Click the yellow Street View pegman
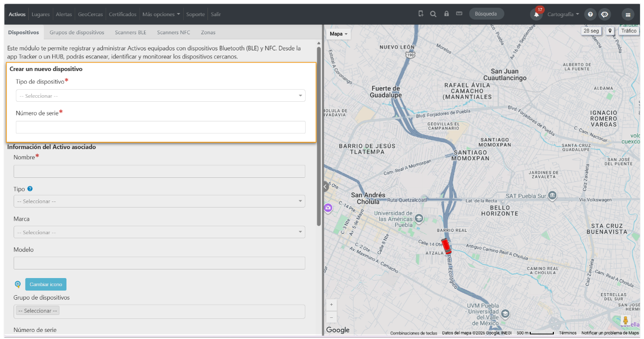Viewport: 644px width, 339px height. coord(625,320)
